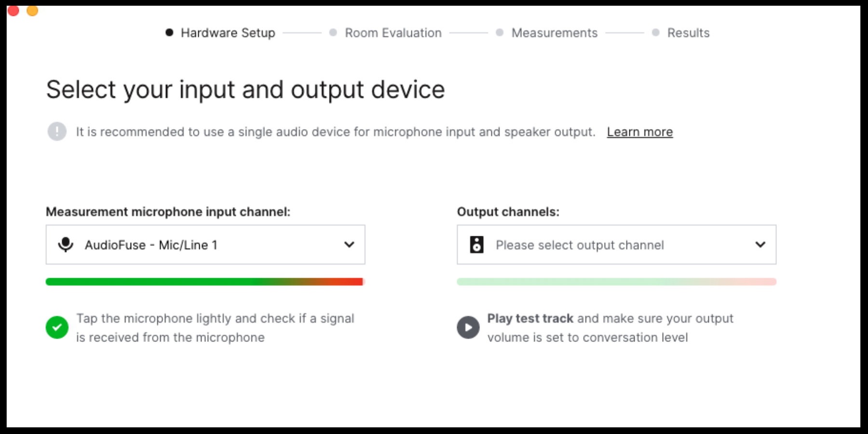
Task: Click the Results step dot
Action: pyautogui.click(x=655, y=33)
